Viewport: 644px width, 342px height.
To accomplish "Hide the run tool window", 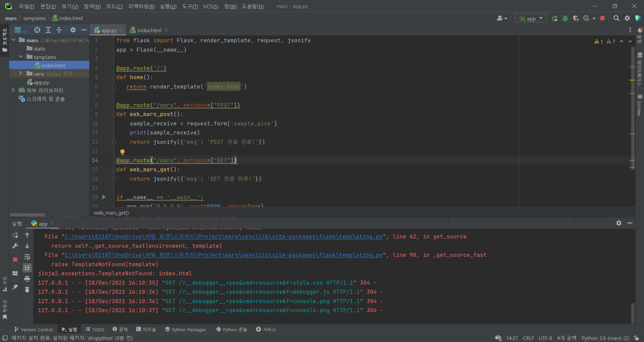I will click(x=630, y=223).
